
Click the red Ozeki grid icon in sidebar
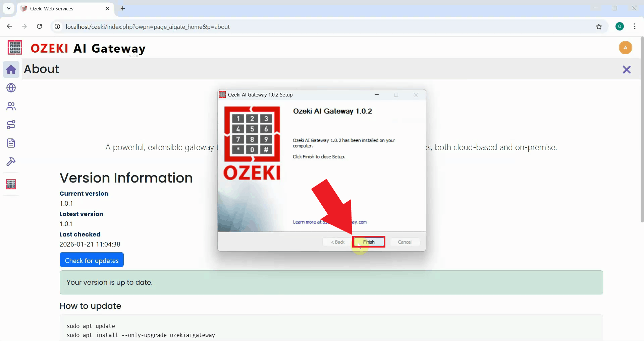tap(11, 184)
